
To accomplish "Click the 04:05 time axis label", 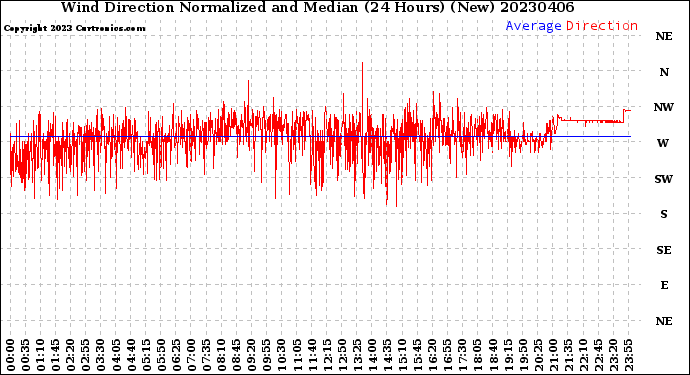I will click(x=116, y=355).
